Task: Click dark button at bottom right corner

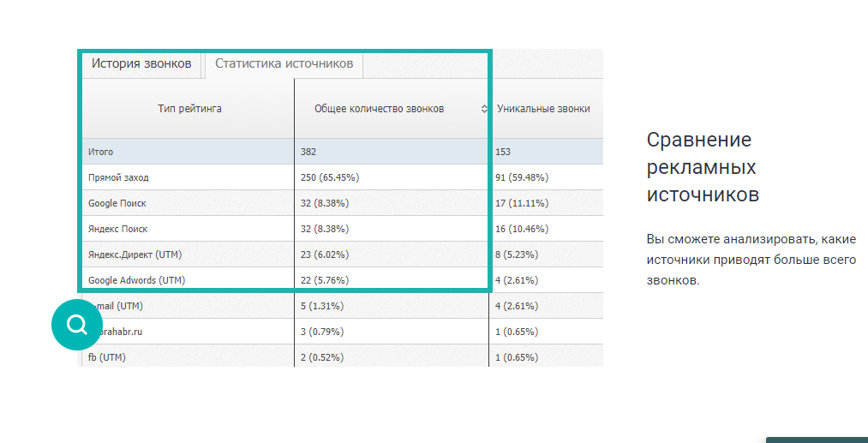Action: (x=816, y=440)
